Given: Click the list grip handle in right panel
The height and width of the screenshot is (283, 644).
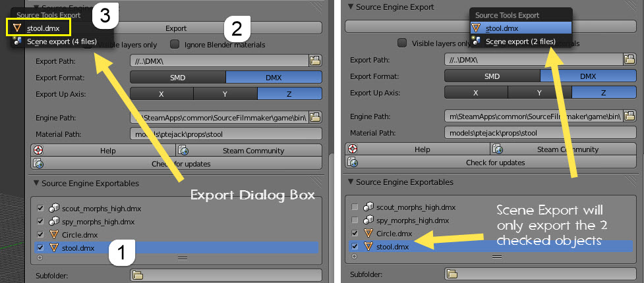Looking at the screenshot, I should (497, 257).
